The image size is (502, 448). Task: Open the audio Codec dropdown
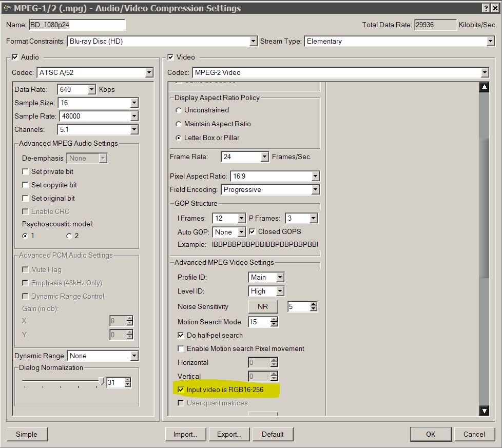[x=149, y=73]
